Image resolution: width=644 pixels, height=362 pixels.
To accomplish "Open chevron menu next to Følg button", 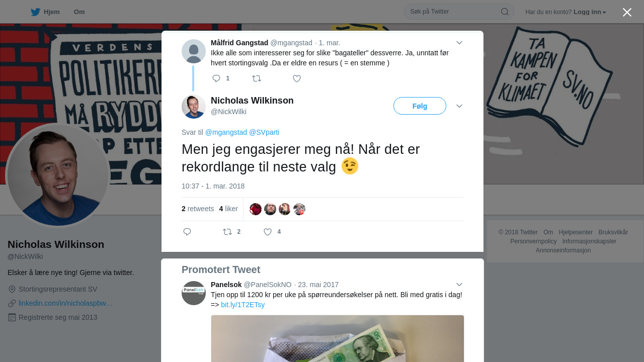I will 459,106.
